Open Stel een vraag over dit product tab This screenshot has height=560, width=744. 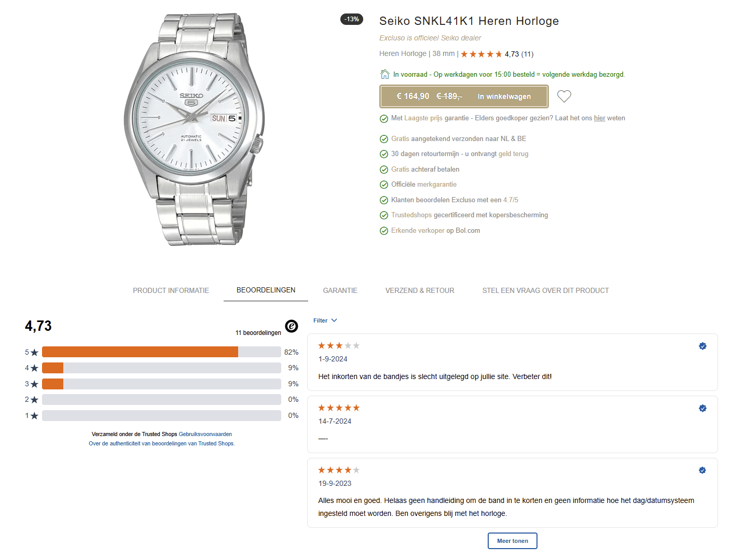click(545, 290)
